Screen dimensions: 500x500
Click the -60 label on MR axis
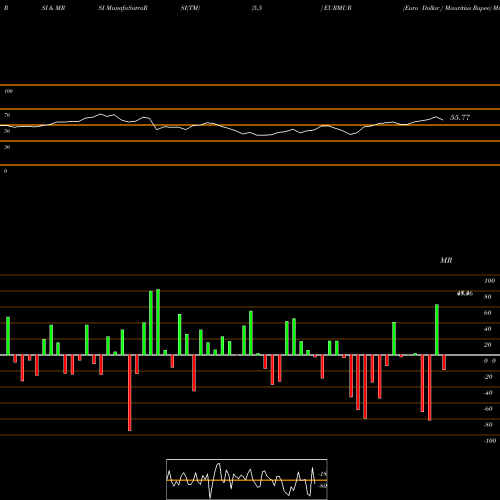pyautogui.click(x=488, y=409)
